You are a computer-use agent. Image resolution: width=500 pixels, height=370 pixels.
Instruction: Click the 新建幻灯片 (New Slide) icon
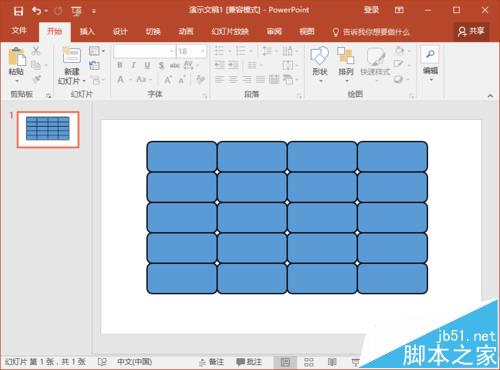[72, 55]
